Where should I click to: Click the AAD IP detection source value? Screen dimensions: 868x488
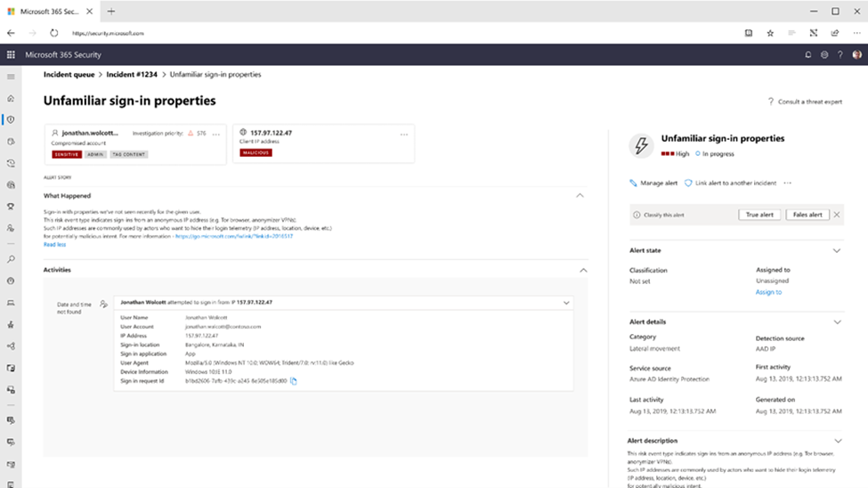pyautogui.click(x=766, y=349)
